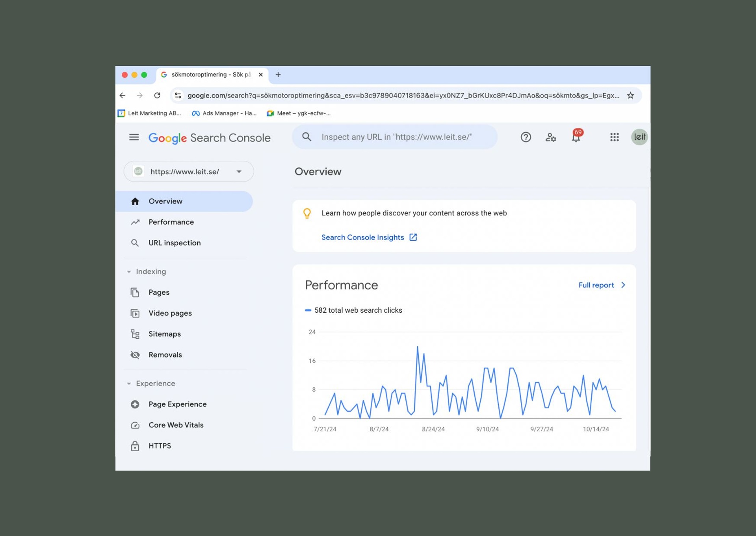Open the Full report link
This screenshot has height=536, width=756.
click(596, 285)
